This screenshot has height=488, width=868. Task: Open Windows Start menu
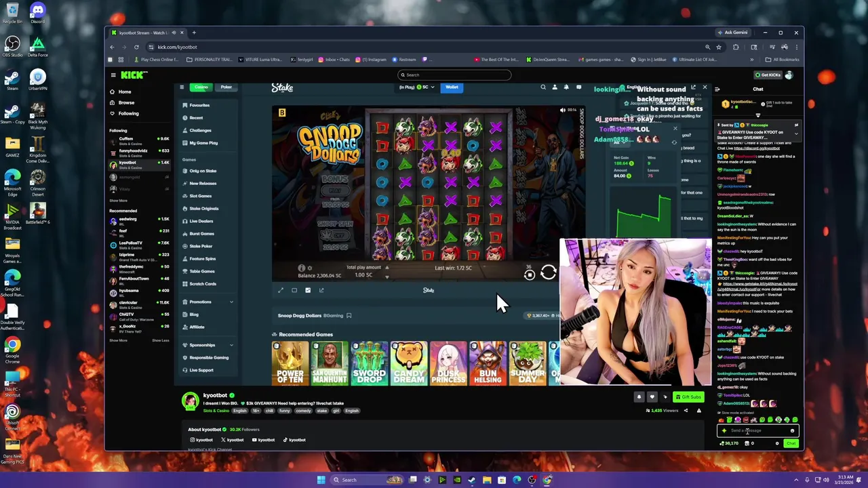(321, 480)
